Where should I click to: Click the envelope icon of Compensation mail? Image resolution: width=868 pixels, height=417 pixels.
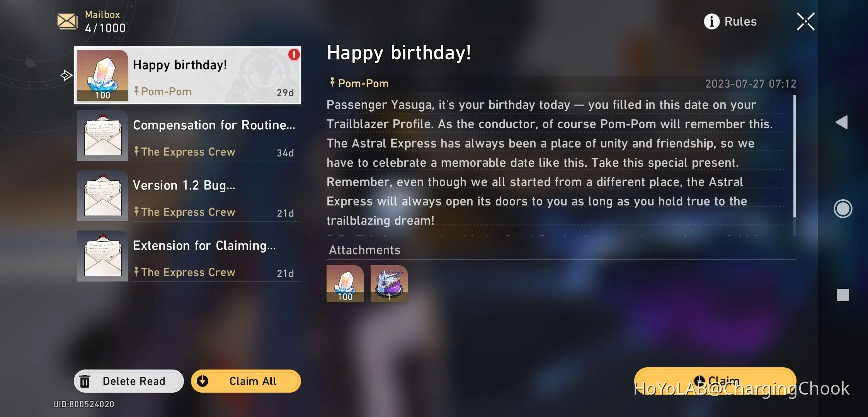pyautogui.click(x=103, y=136)
